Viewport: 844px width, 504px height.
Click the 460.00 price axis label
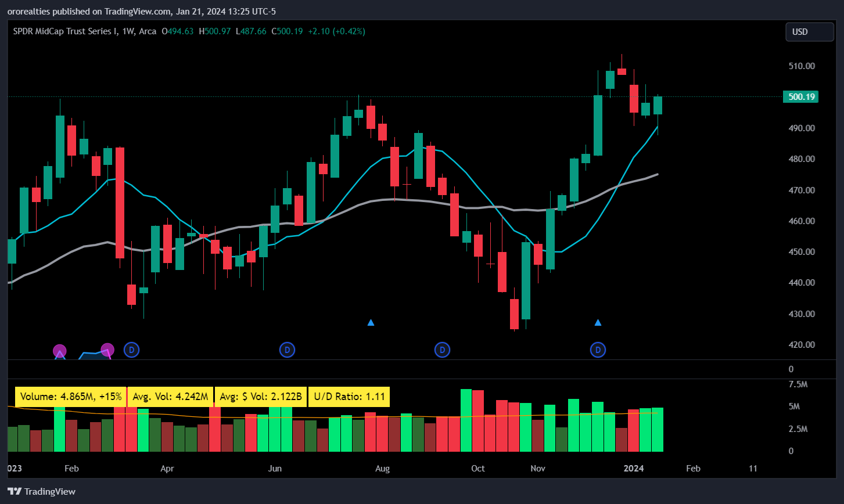pyautogui.click(x=800, y=221)
